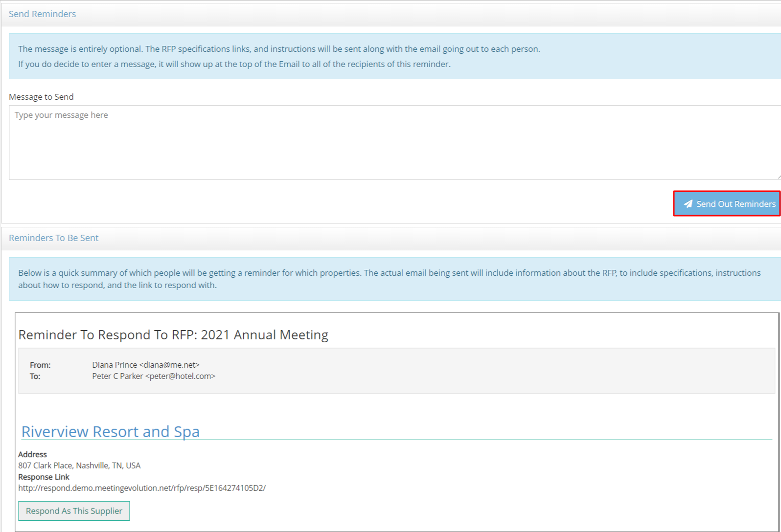781x532 pixels.
Task: Click Respond As This Supplier button
Action: pyautogui.click(x=74, y=511)
